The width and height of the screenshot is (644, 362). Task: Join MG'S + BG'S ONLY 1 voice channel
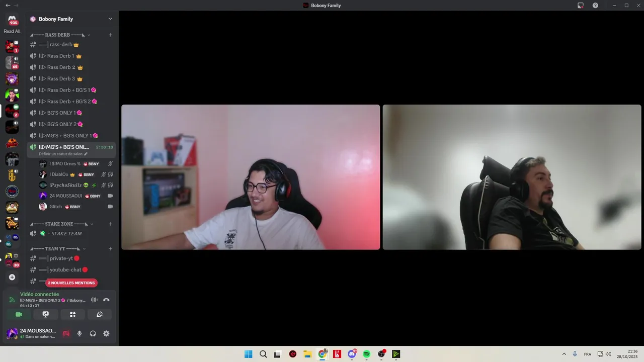(71, 136)
